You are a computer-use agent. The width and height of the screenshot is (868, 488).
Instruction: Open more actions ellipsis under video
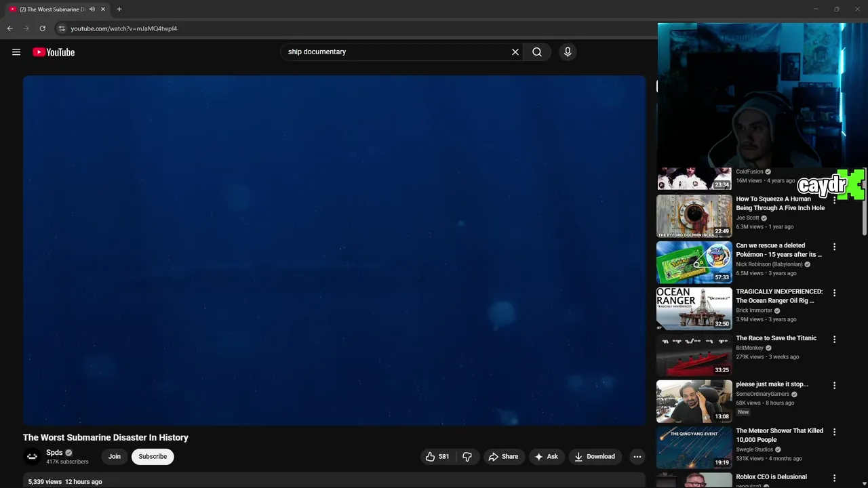[x=637, y=457]
